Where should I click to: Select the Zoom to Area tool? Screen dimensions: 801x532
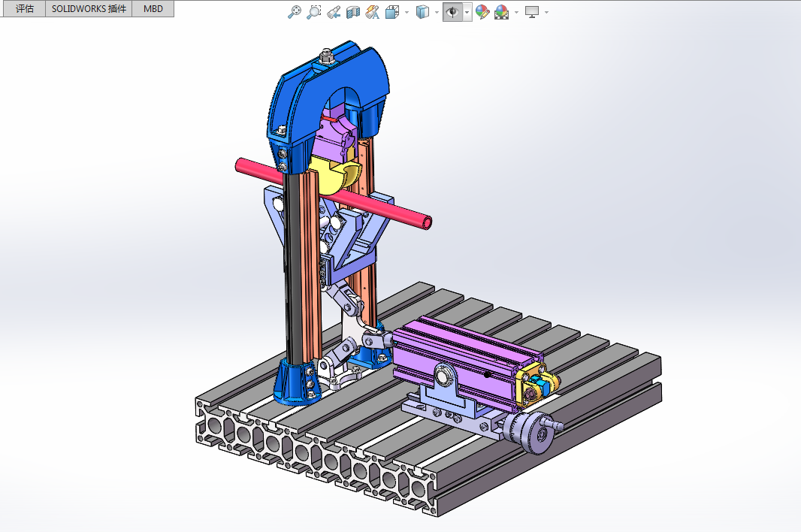coord(313,12)
